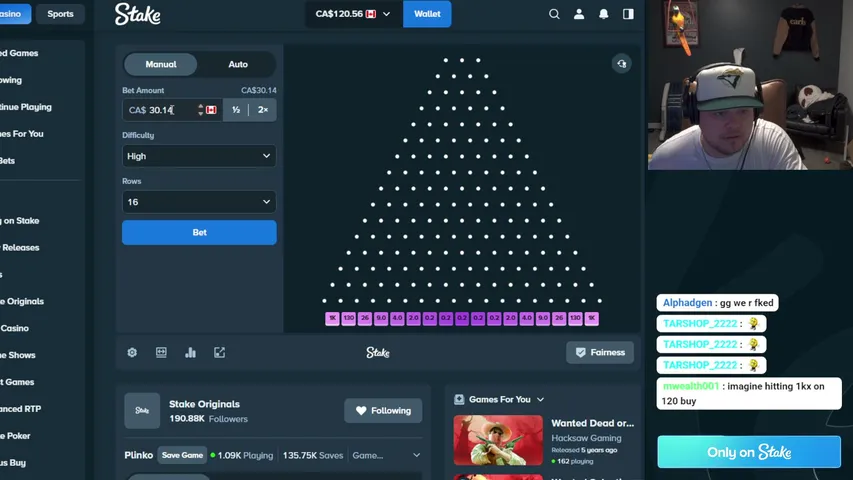Open game in popout window icon
The height and width of the screenshot is (480, 853).
coord(219,353)
